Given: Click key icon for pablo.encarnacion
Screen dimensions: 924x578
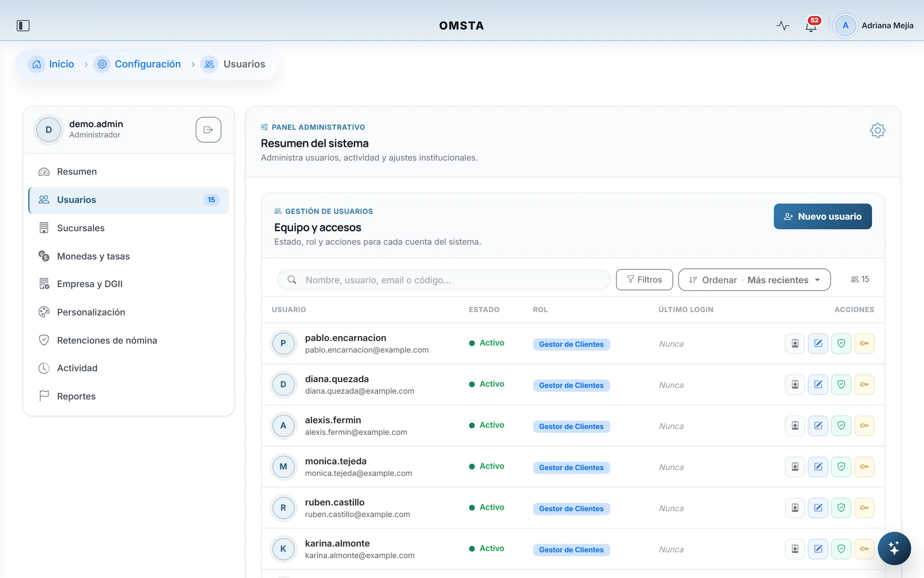Looking at the screenshot, I should (864, 343).
